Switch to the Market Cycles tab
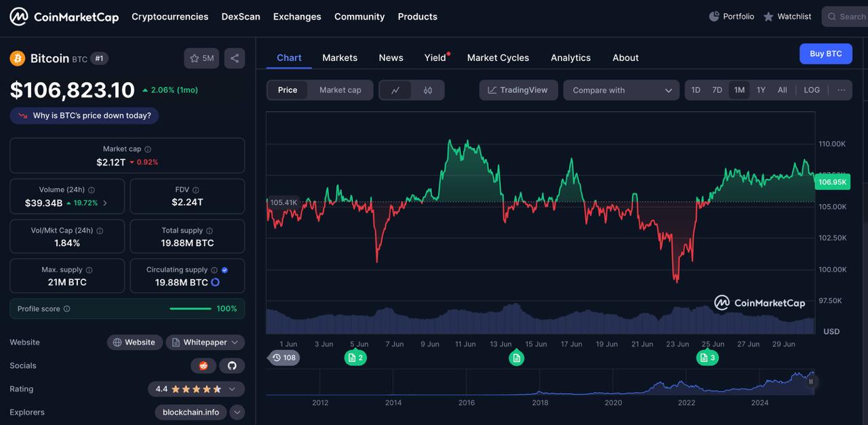Viewport: 868px width, 425px height. pos(498,58)
